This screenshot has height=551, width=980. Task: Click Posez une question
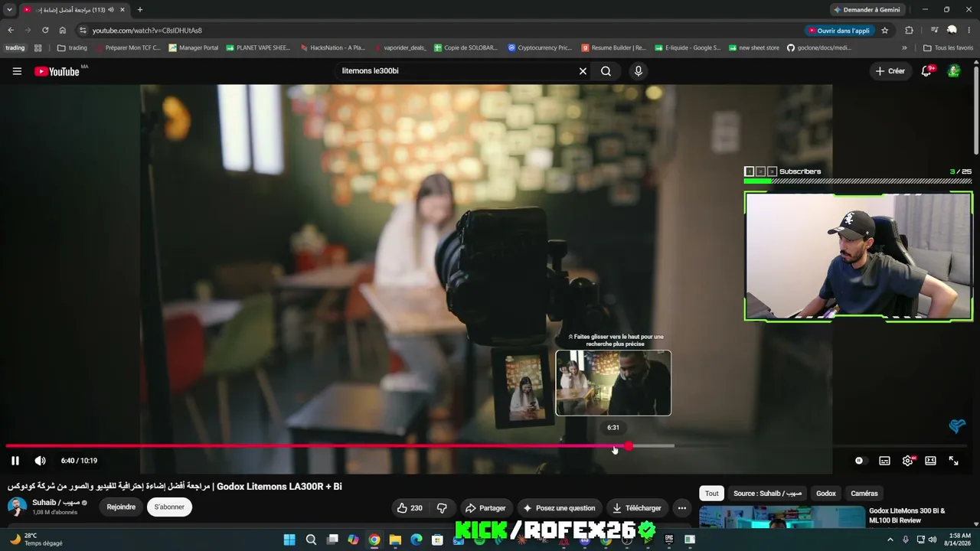(559, 508)
